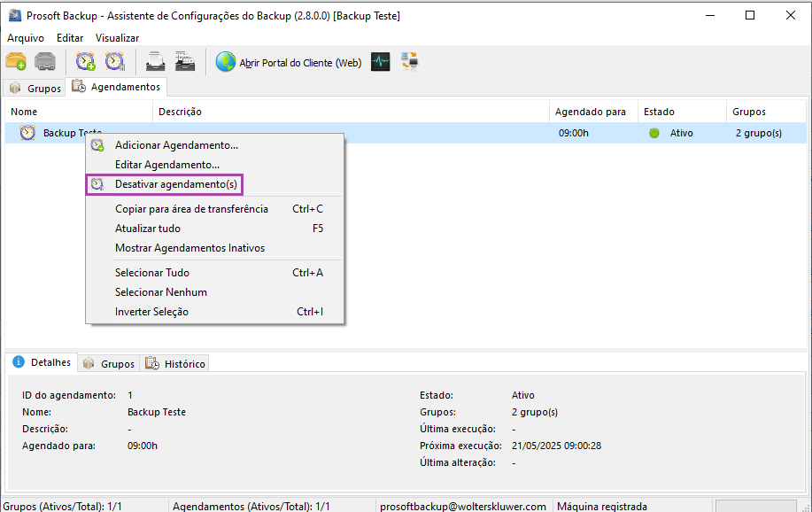
Task: Sort by the Descrição column header
Action: point(352,112)
